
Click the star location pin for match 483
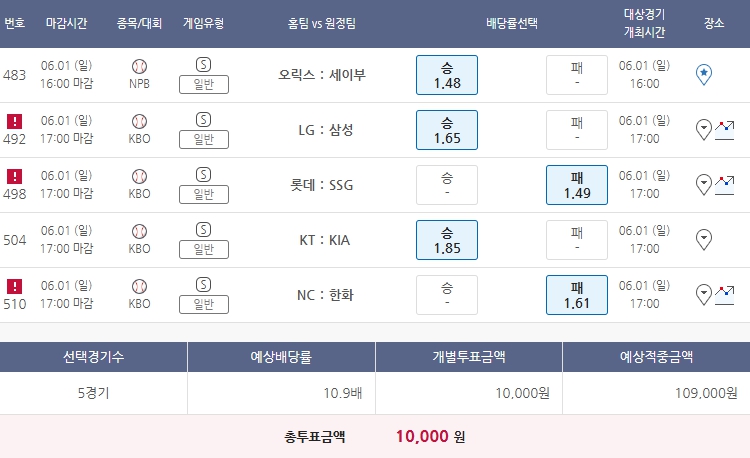pyautogui.click(x=703, y=73)
